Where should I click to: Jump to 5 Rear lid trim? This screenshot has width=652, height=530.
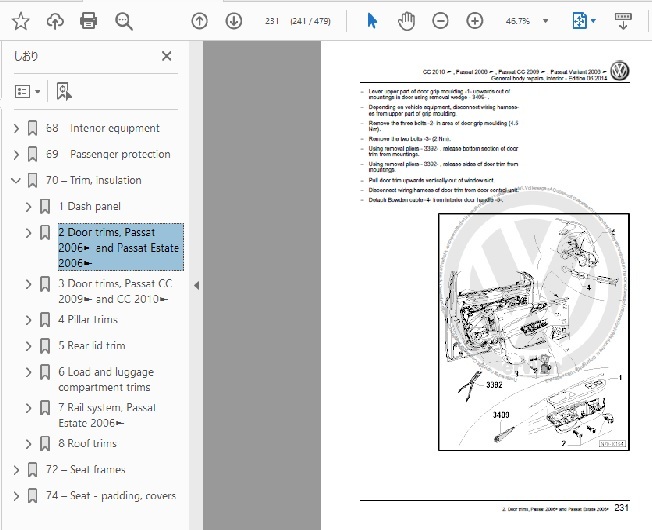pos(91,345)
